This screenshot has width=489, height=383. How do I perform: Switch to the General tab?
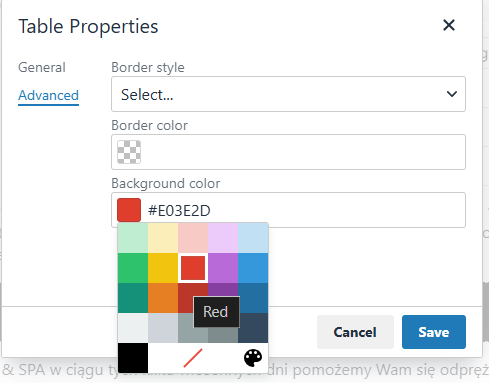42,67
